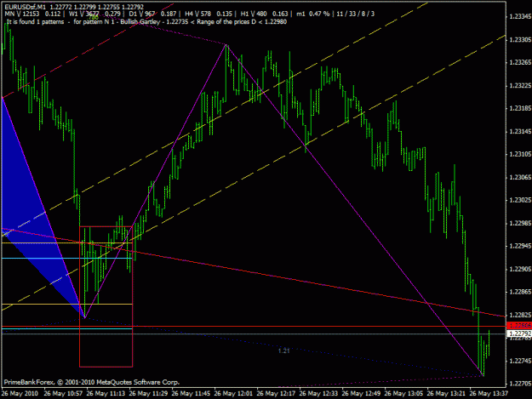Click the '26 May 13:21' time label
The height and width of the screenshot is (399, 532).
pyautogui.click(x=446, y=394)
